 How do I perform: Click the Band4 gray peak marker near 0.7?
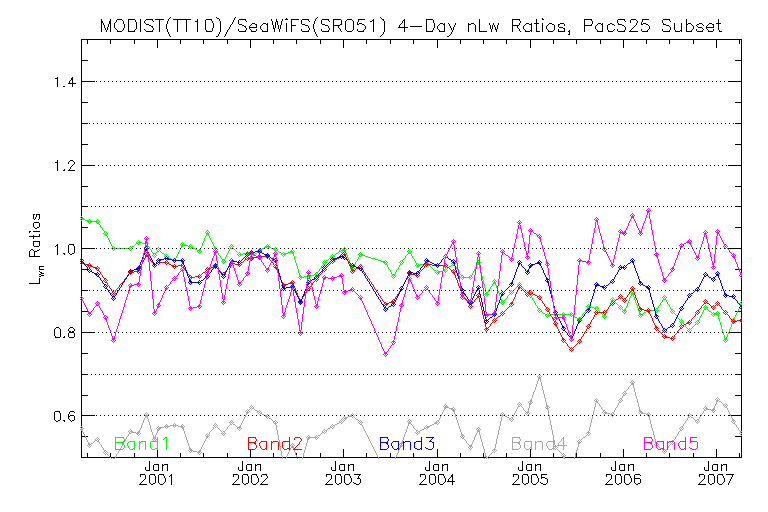pos(539,377)
